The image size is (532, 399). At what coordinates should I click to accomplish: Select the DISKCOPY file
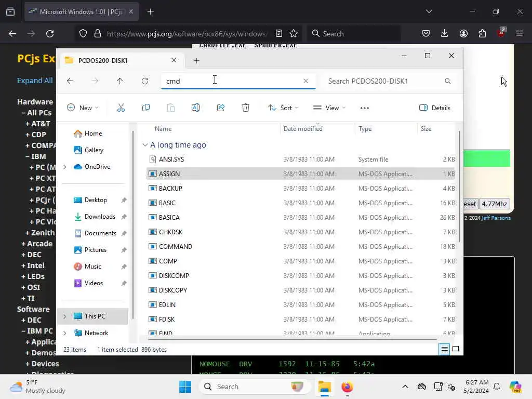point(300,290)
